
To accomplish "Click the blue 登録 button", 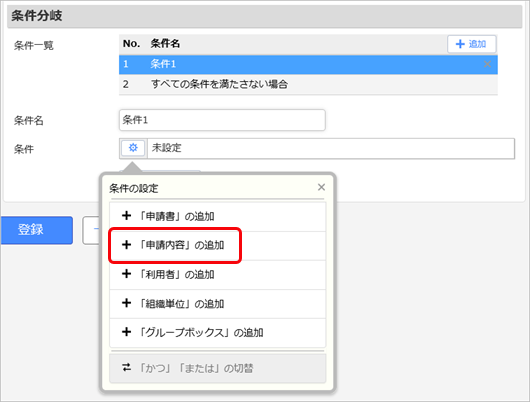I will coord(36,230).
